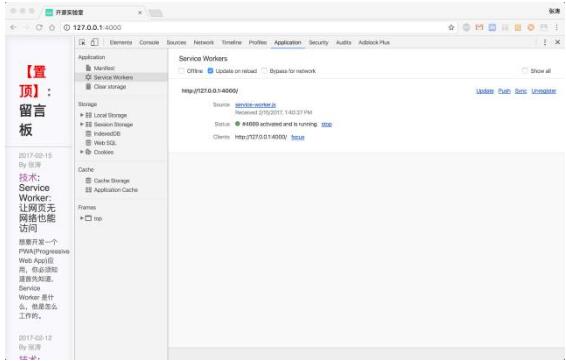Image resolution: width=566 pixels, height=361 pixels.
Task: Enable Bypass for network checkbox
Action: coord(264,71)
